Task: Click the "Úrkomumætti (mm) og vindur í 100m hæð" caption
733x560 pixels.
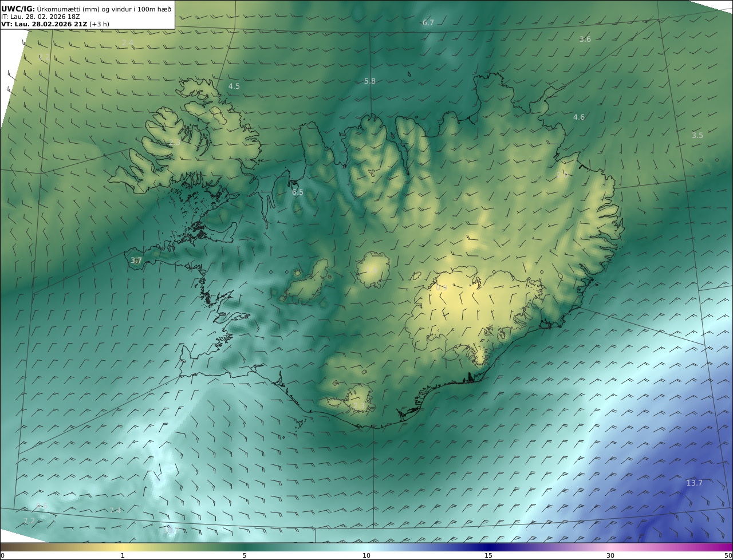Action: click(x=104, y=9)
